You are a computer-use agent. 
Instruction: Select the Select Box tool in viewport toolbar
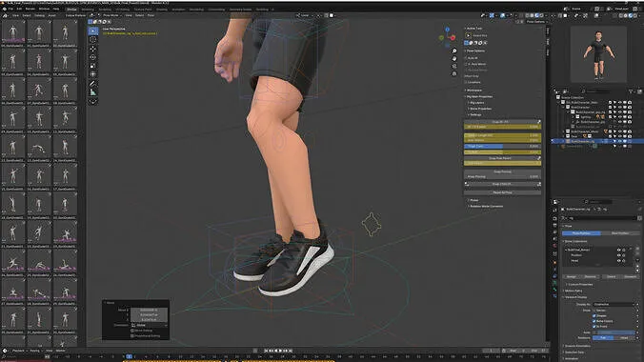click(93, 30)
